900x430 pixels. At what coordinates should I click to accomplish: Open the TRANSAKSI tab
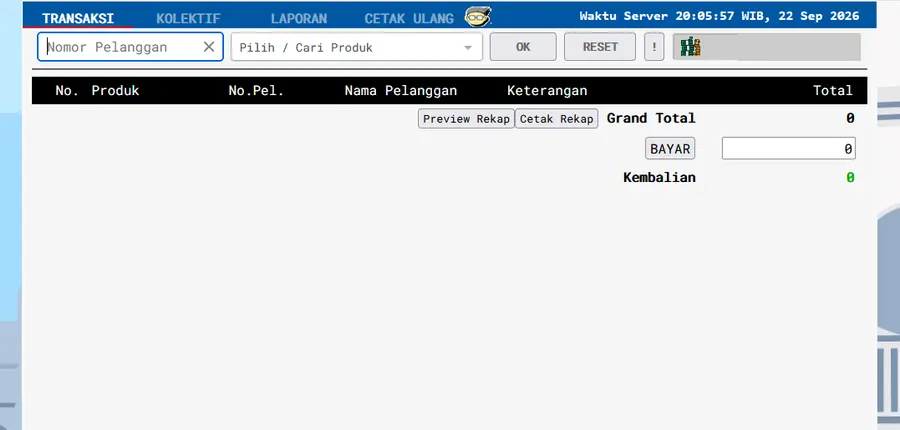[x=78, y=18]
